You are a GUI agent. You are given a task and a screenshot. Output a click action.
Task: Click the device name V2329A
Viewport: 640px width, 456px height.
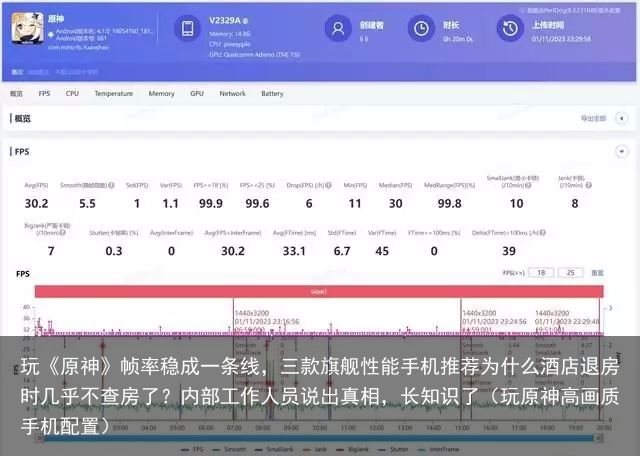pos(225,20)
